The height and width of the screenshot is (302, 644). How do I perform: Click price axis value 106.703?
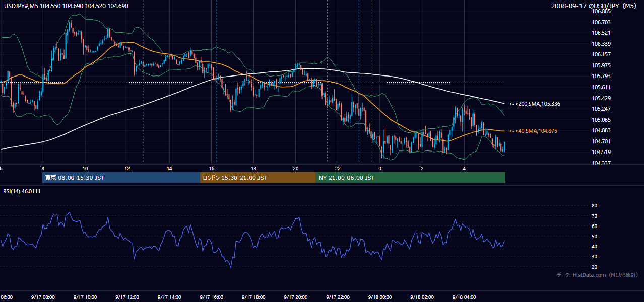point(602,22)
